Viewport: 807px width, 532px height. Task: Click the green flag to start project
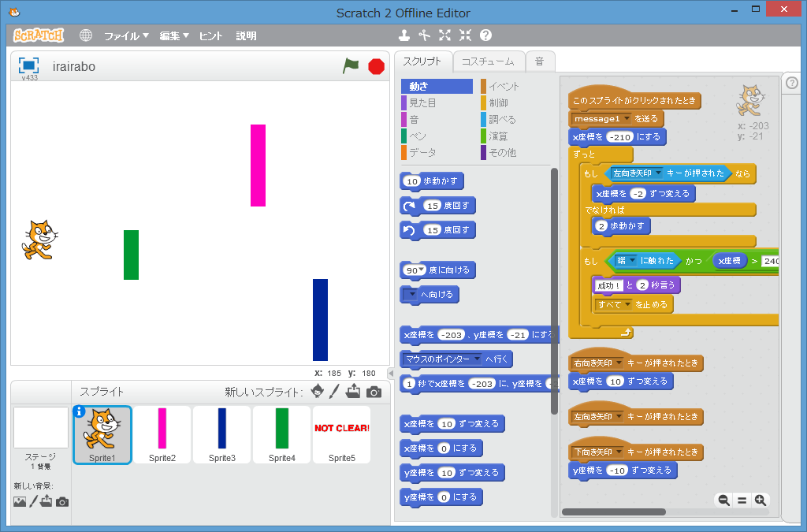click(x=351, y=66)
